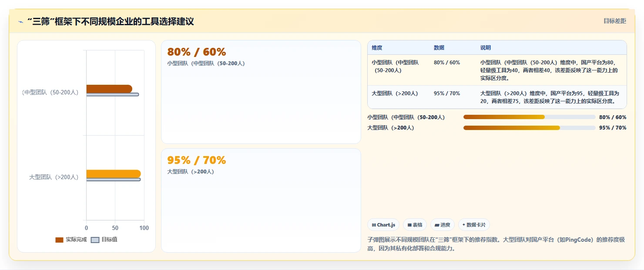644x270 pixels.
Task: Click the yellow bar for 大型团队 in chart
Action: click(x=114, y=174)
